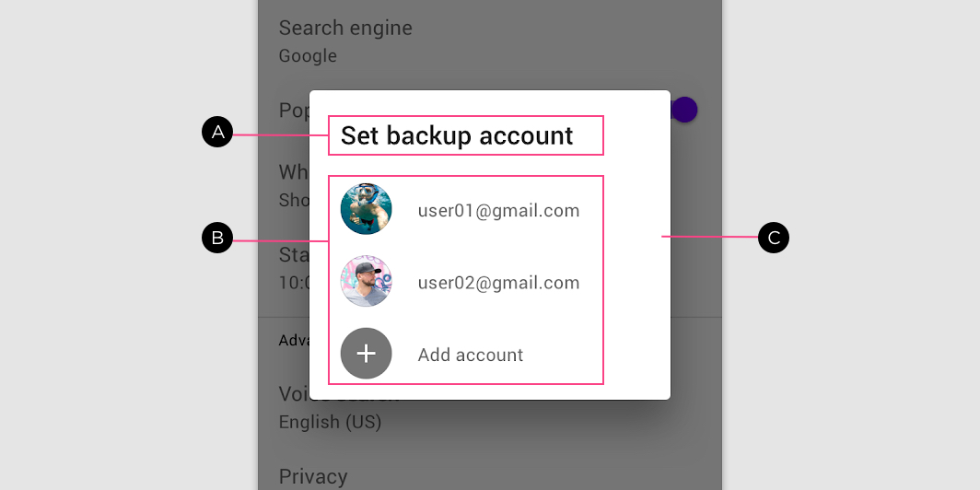This screenshot has width=980, height=490.
Task: Click the Add account label
Action: pos(471,355)
